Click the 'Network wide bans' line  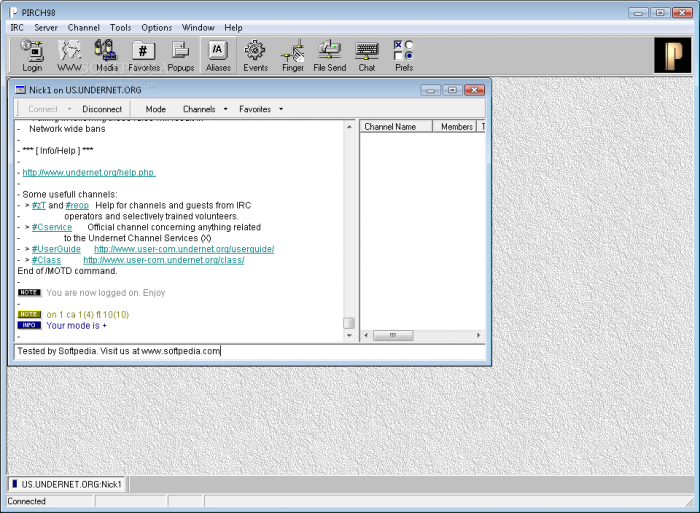(x=67, y=129)
